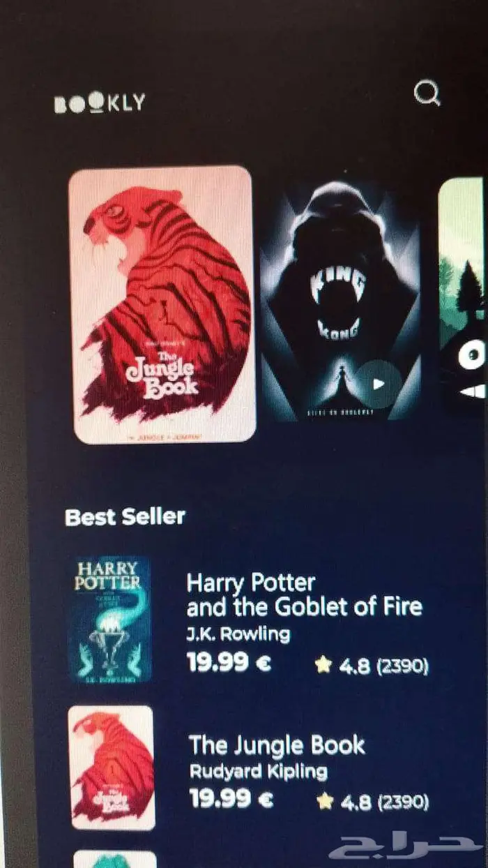
Task: Open The Jungle Book featured cover
Action: (162, 304)
